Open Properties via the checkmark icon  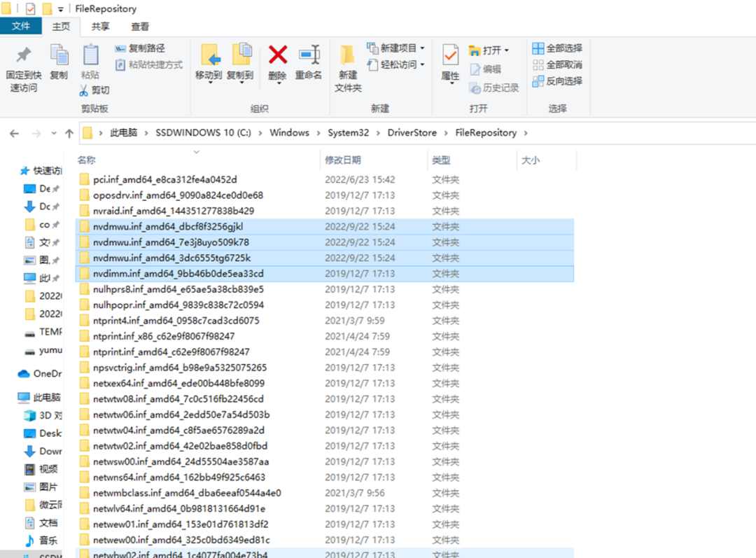click(x=450, y=56)
